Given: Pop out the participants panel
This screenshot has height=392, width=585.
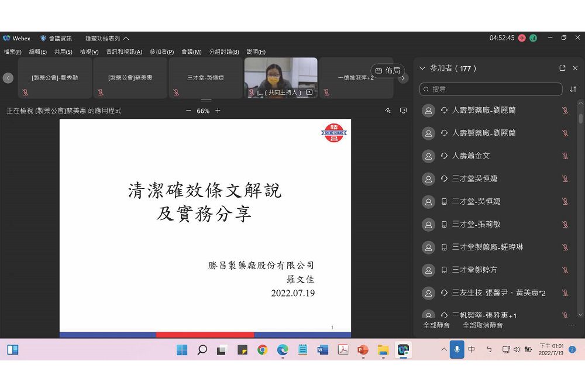Looking at the screenshot, I should [x=562, y=68].
